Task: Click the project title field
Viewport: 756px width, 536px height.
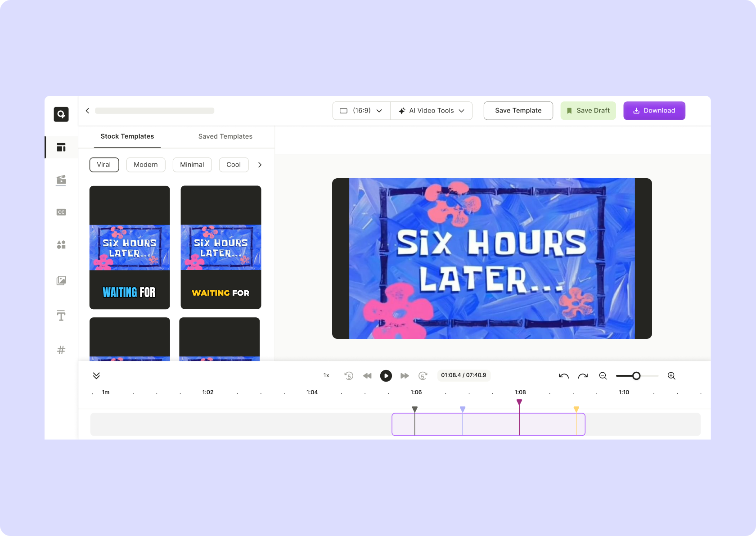Action: 154,111
